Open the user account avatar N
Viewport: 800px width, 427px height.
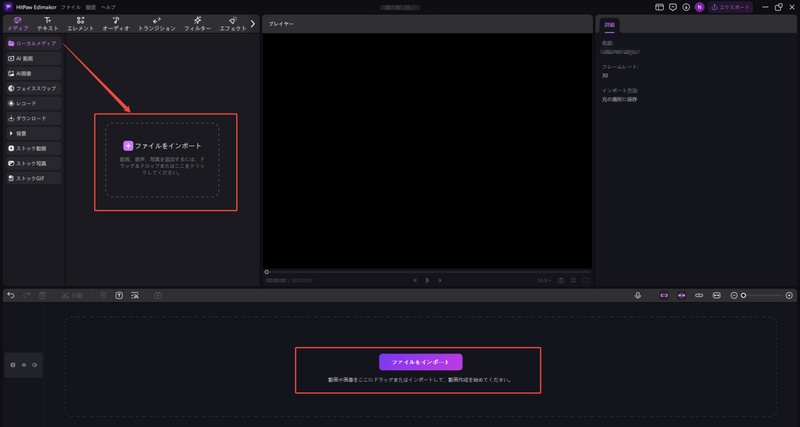699,7
